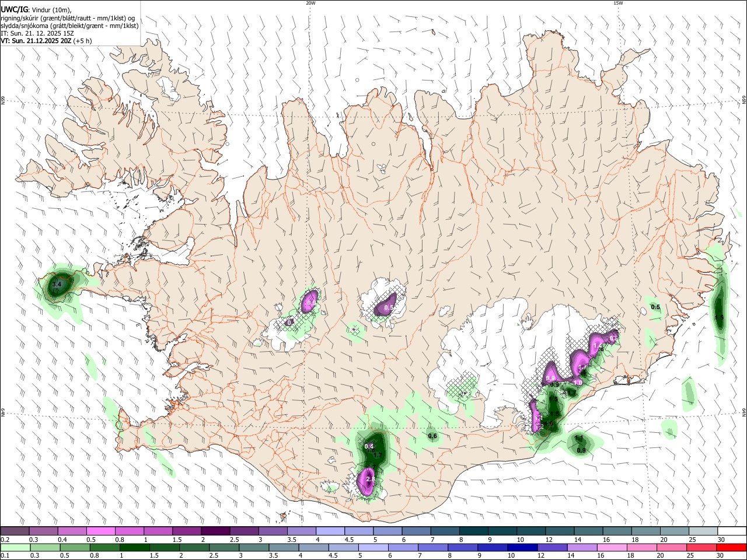This screenshot has height=560, width=747.
Task: Click the '15W' longitude label
Action: click(x=618, y=3)
